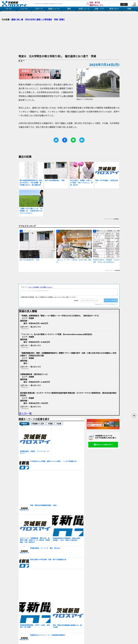Bookmark with Hatena B! icon
Image resolution: width=138 pixels, height=644 pixels.
tap(82, 140)
